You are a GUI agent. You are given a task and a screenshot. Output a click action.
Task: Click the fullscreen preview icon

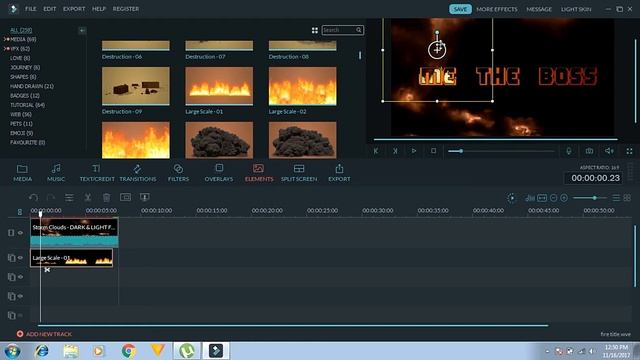coord(629,151)
